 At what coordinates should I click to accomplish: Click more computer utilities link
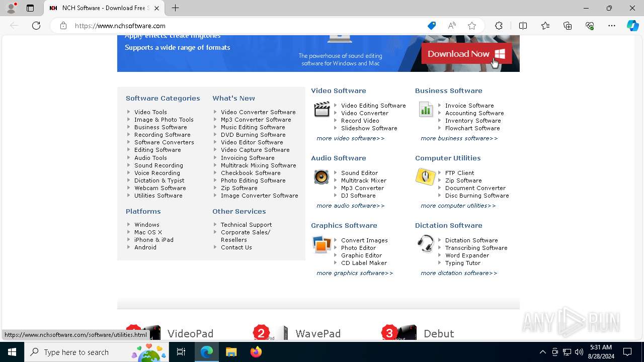[458, 206]
